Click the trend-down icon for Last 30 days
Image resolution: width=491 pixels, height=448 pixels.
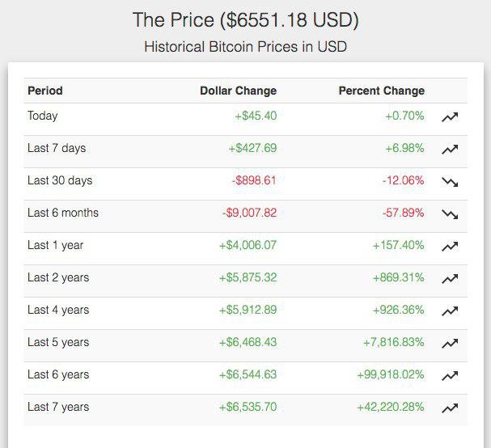(450, 182)
